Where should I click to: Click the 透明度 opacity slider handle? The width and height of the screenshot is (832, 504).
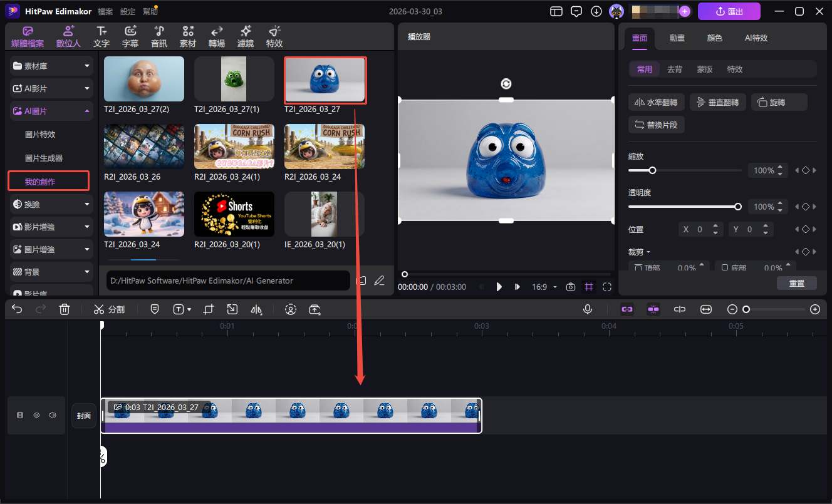[737, 206]
